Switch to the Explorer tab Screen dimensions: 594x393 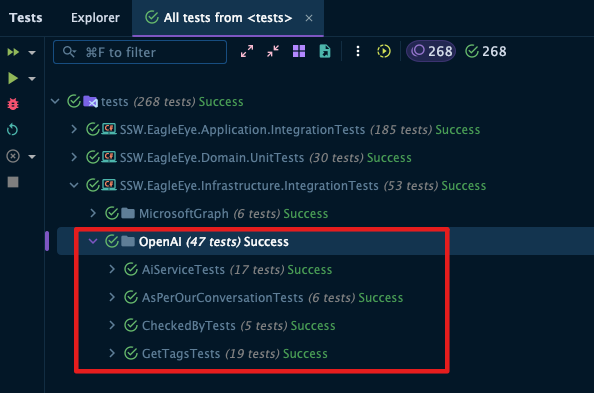(95, 18)
